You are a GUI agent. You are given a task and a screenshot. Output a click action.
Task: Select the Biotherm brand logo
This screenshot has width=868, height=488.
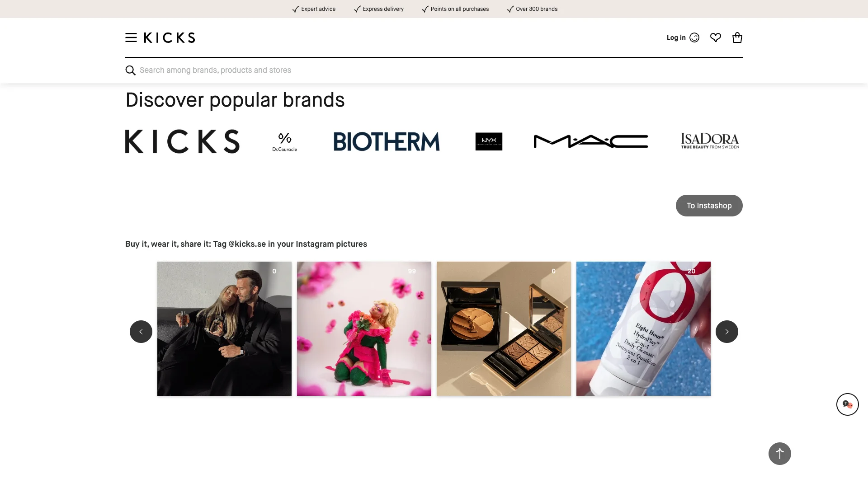tap(387, 141)
